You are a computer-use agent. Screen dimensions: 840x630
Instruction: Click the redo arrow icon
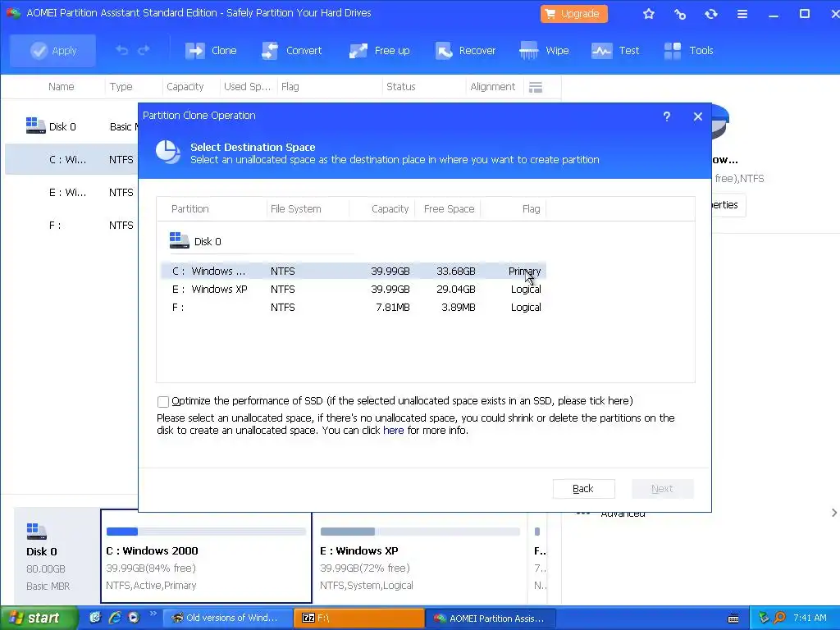click(144, 50)
